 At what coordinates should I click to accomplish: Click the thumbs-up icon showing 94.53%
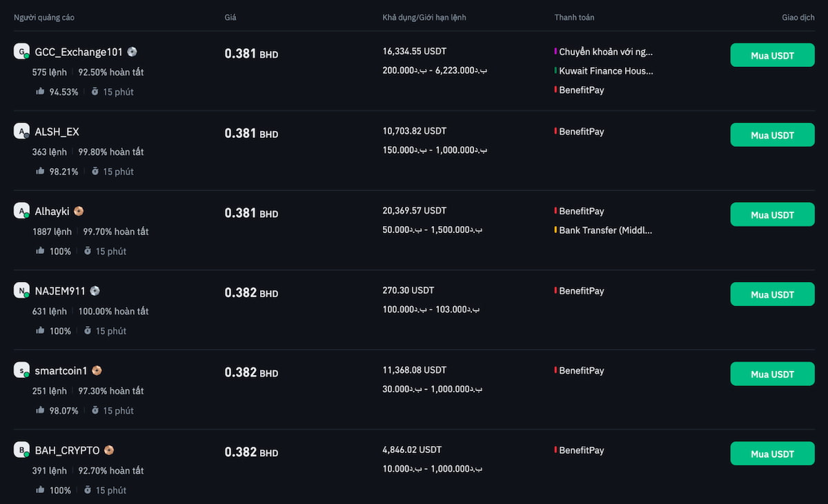[x=40, y=91]
